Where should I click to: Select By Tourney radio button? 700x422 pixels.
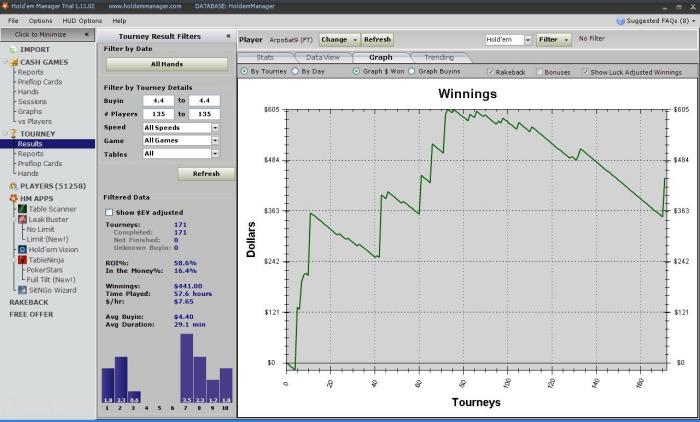click(x=244, y=71)
